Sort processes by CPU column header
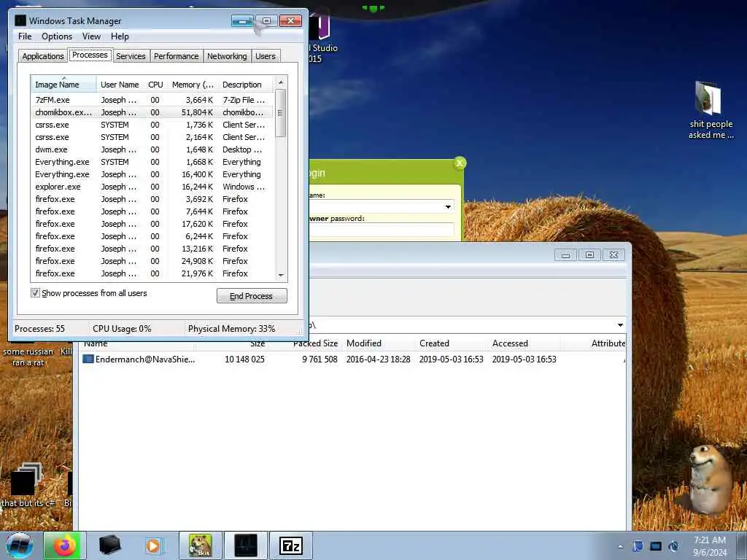Viewport: 747px width, 560px height. (155, 85)
